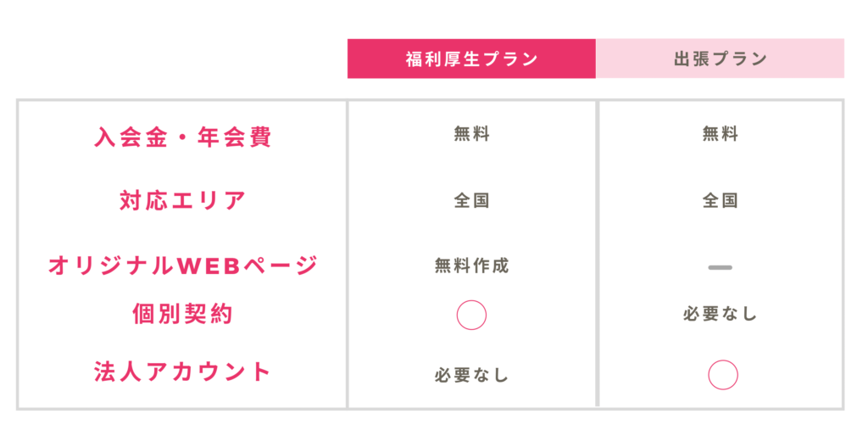Click the dash icon under 出張プラン

[x=720, y=267]
